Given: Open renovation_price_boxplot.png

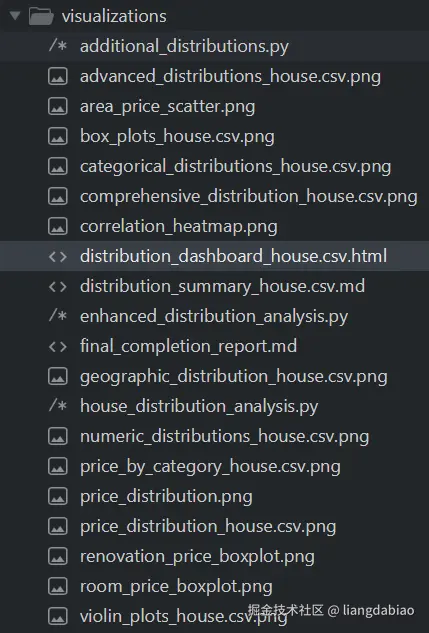Looking at the screenshot, I should [x=197, y=557].
